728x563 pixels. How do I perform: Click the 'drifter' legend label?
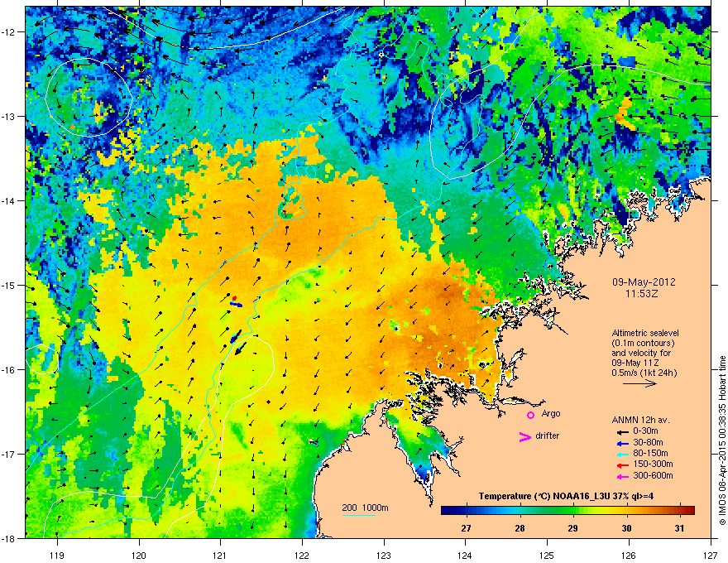(548, 436)
